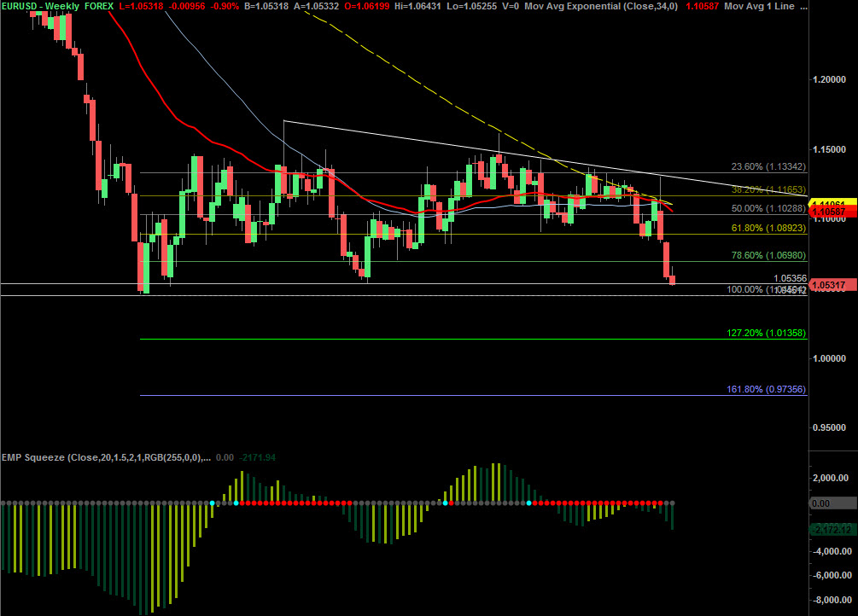858x616 pixels.
Task: Click the green -2,172.12 squeeze value tag
Action: [x=832, y=530]
